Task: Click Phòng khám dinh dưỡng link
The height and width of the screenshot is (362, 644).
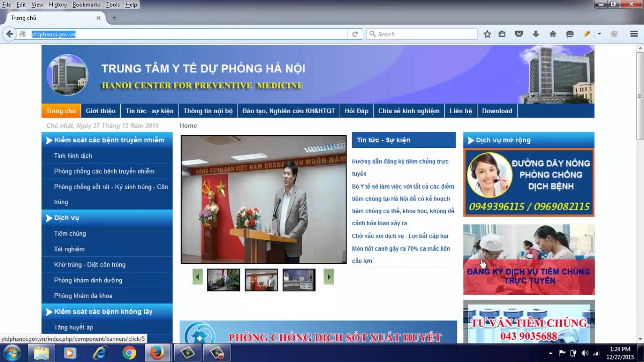Action: pyautogui.click(x=88, y=281)
